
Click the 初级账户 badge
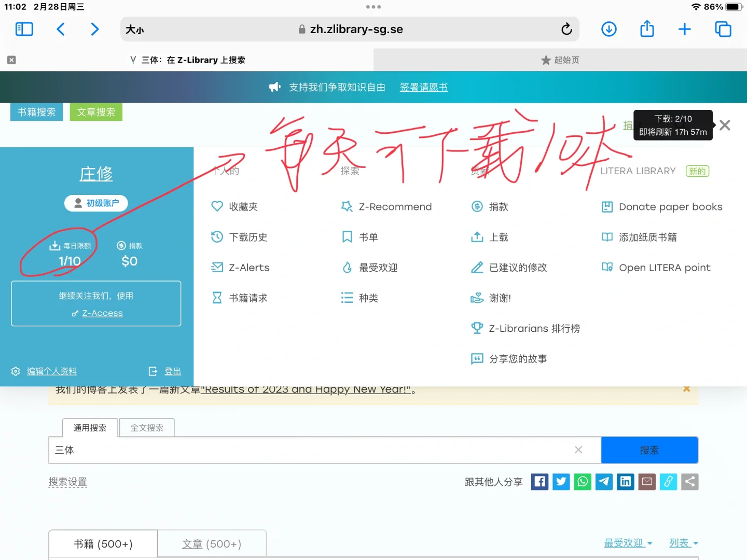(96, 203)
